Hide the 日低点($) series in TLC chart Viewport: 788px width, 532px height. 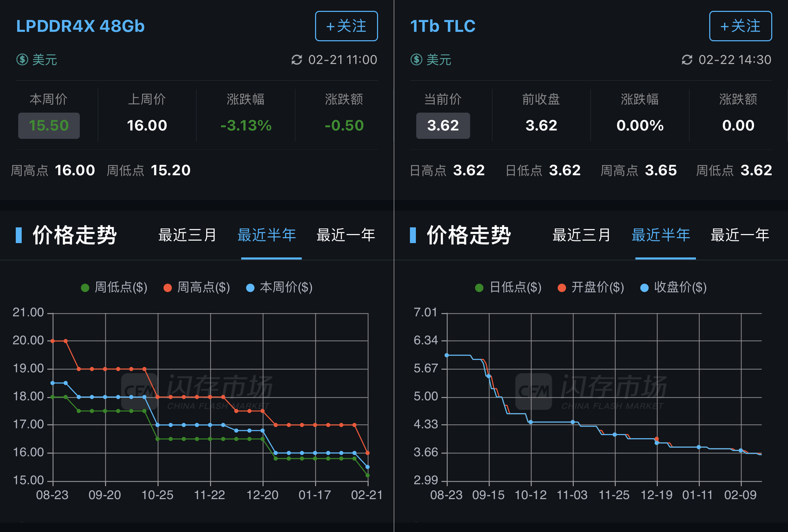tap(508, 288)
